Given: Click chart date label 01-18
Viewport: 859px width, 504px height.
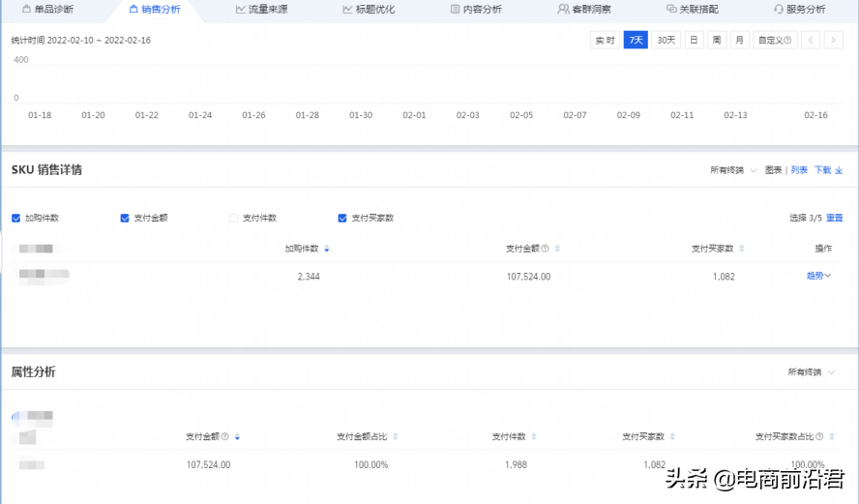Looking at the screenshot, I should pos(40,115).
